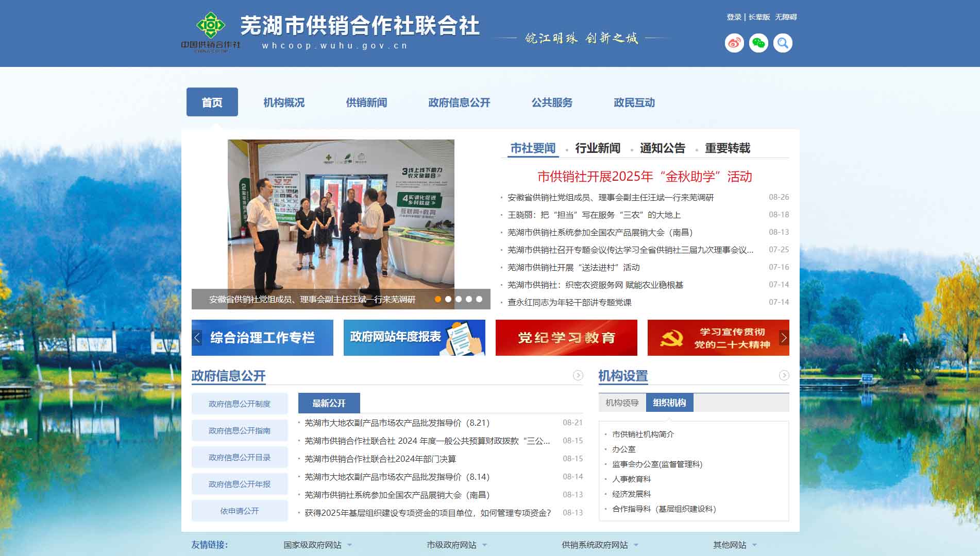Viewport: 980px width, 556px height.
Task: Open the WeChat icon in header
Action: click(x=758, y=43)
